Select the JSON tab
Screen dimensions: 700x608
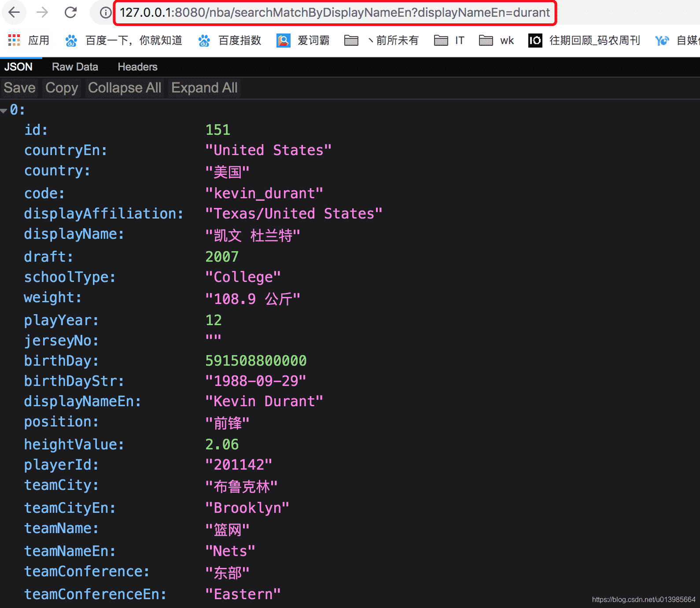click(18, 67)
